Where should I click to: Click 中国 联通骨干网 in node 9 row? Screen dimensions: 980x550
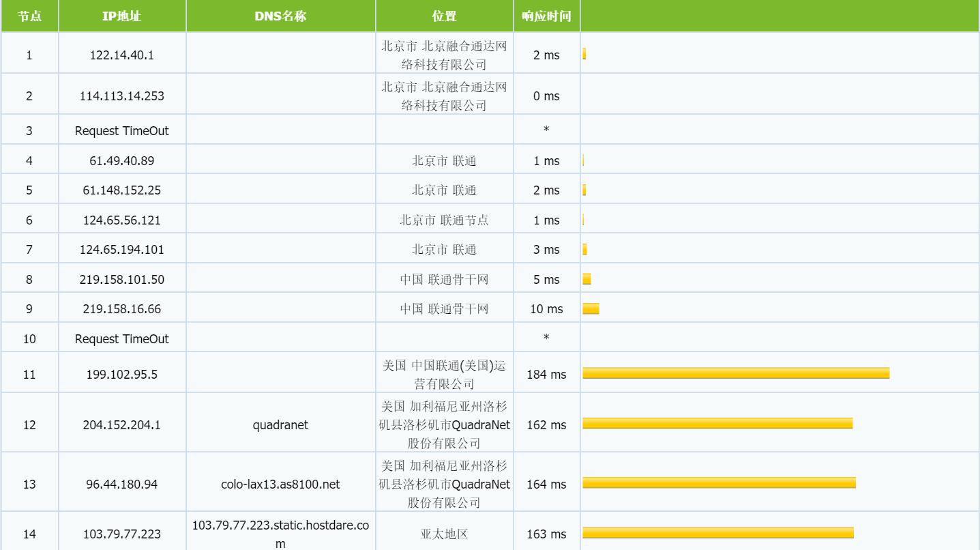tap(444, 309)
